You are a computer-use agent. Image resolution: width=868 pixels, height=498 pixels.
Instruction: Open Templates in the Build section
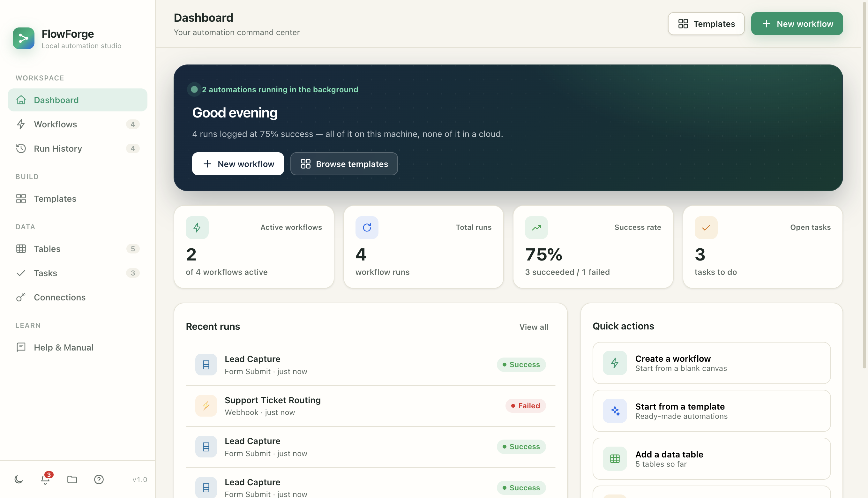[x=78, y=199]
